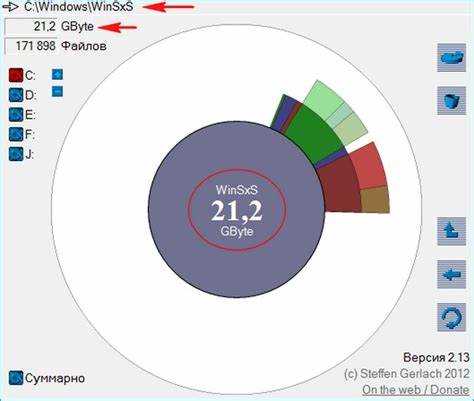Go back with the left arrow icon
This screenshot has width=474, height=401.
(x=451, y=274)
